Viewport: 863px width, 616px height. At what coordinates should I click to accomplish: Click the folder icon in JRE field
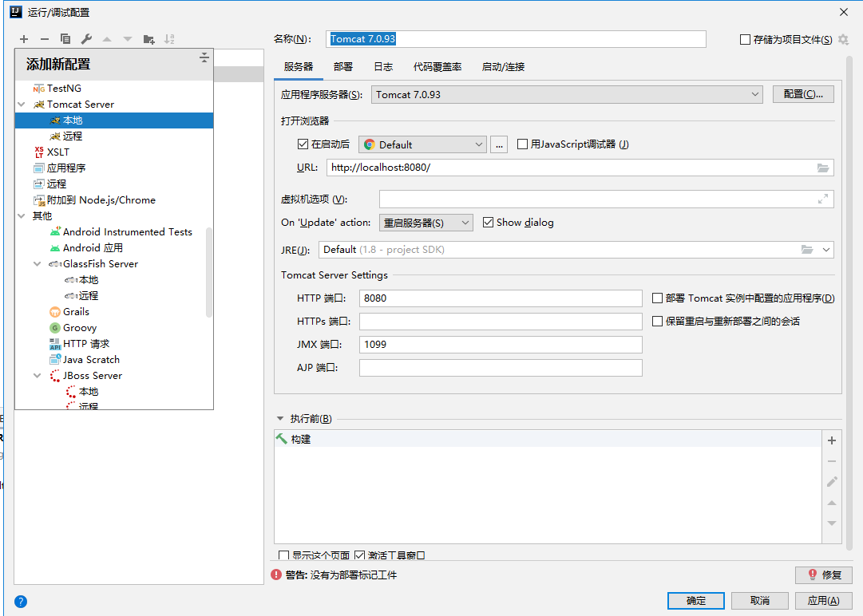pyautogui.click(x=807, y=250)
